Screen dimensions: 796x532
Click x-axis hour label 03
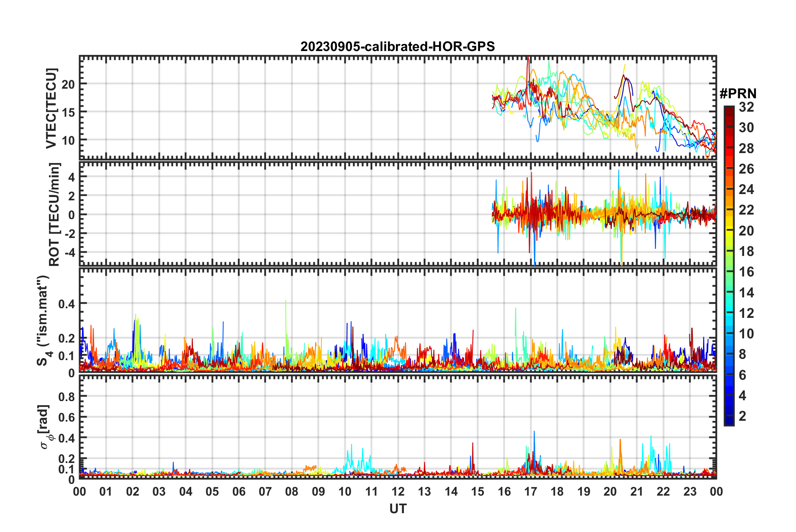(159, 491)
